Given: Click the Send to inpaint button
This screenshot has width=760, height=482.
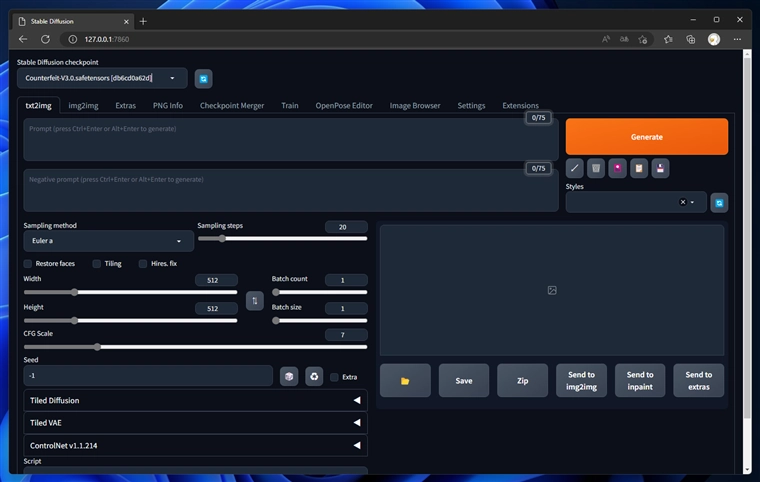Looking at the screenshot, I should pos(640,380).
